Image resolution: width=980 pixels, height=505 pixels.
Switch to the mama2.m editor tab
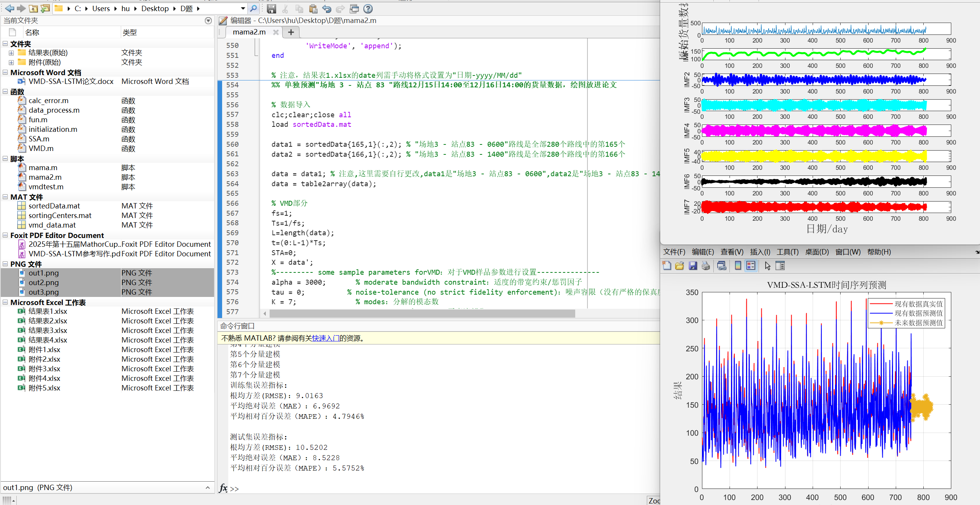click(249, 32)
